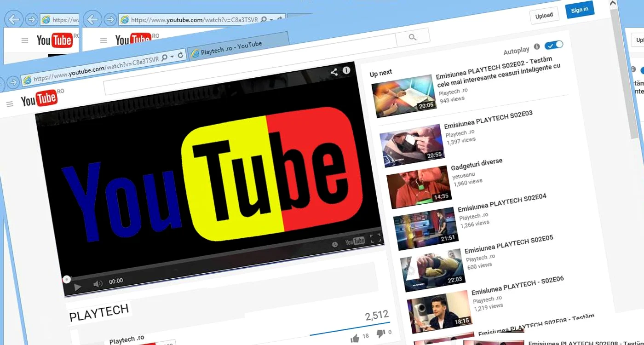This screenshot has width=644, height=345.
Task: Click Internet Explorer icon in top-left window's address bar
Action: point(46,20)
